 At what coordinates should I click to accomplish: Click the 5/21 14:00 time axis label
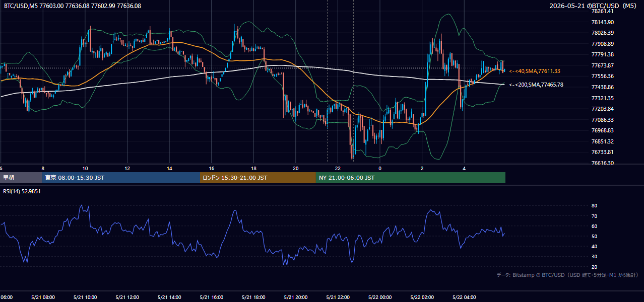169,297
